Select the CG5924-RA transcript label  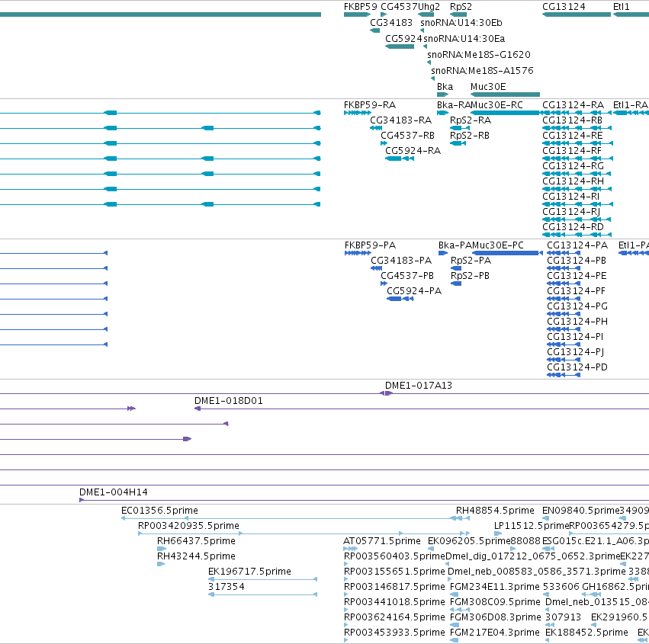point(413,151)
